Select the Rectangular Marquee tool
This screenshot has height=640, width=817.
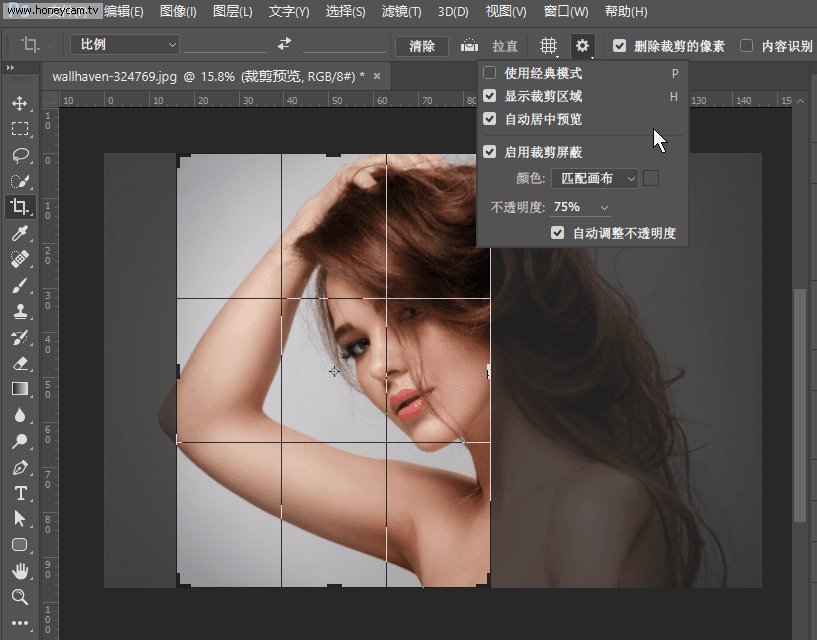point(20,129)
